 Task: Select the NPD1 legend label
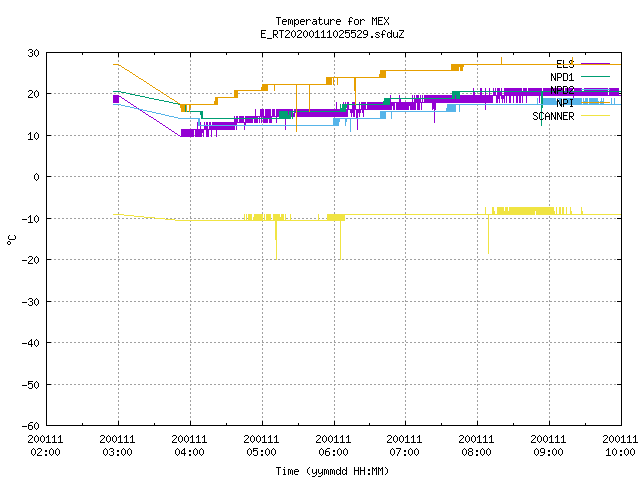pyautogui.click(x=562, y=77)
